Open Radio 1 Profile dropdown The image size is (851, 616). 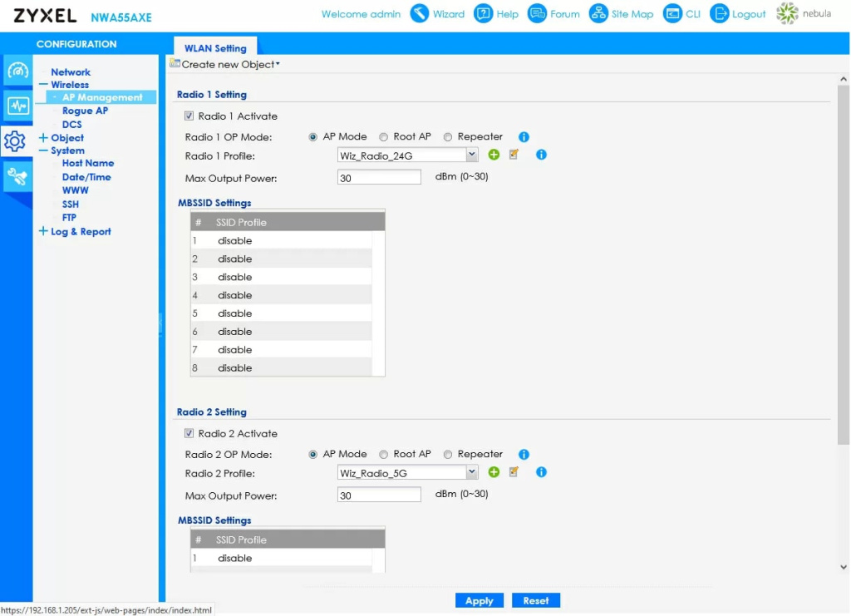472,155
